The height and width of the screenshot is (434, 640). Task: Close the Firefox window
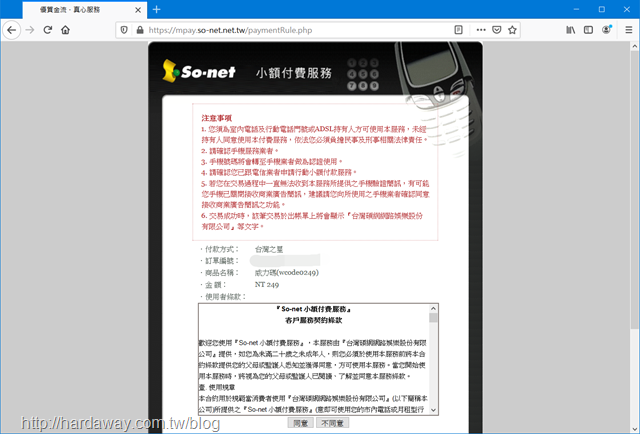click(627, 9)
